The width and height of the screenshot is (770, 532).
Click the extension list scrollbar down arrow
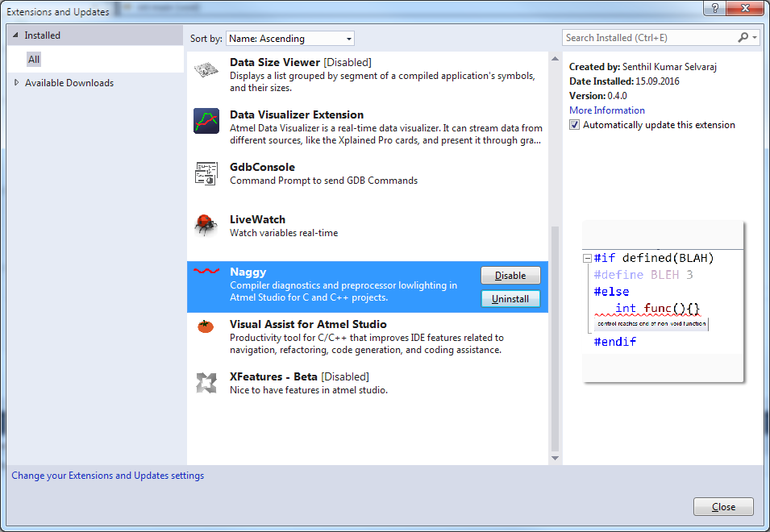(x=555, y=458)
